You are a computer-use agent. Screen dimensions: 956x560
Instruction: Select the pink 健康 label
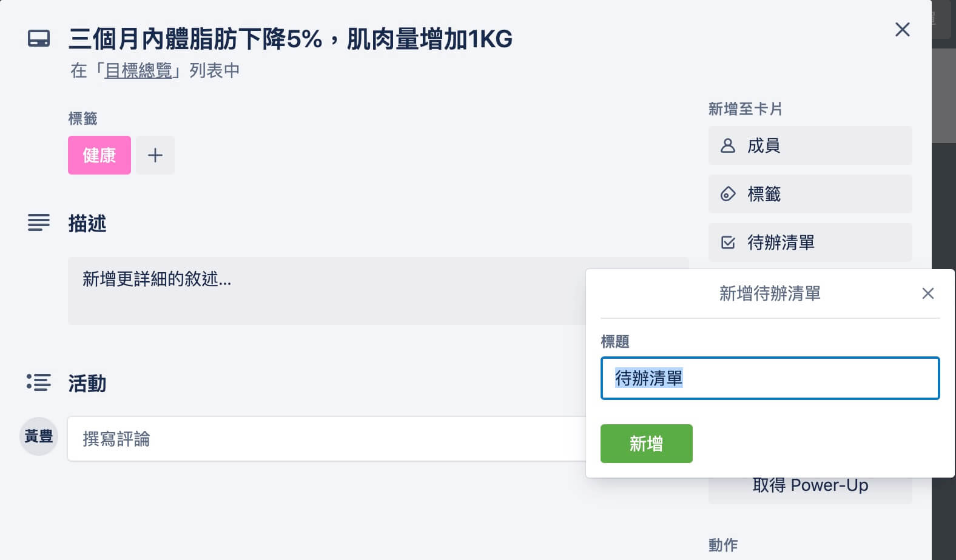click(99, 155)
